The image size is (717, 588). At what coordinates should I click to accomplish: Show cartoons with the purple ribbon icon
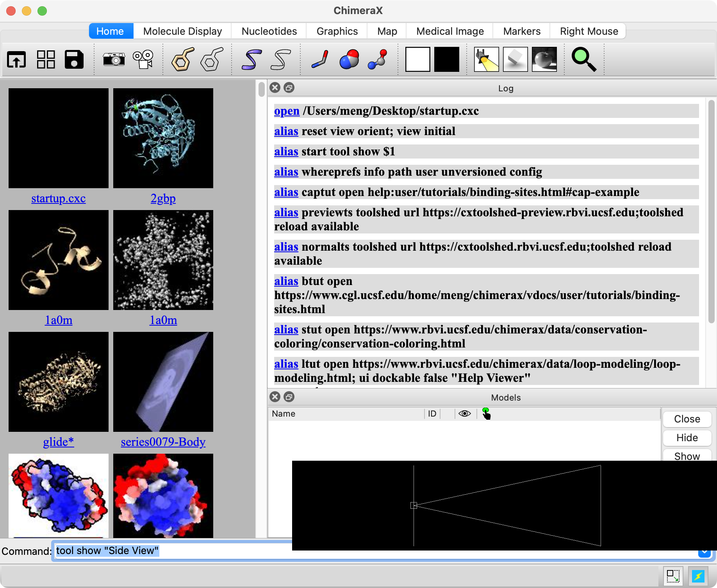pos(251,60)
